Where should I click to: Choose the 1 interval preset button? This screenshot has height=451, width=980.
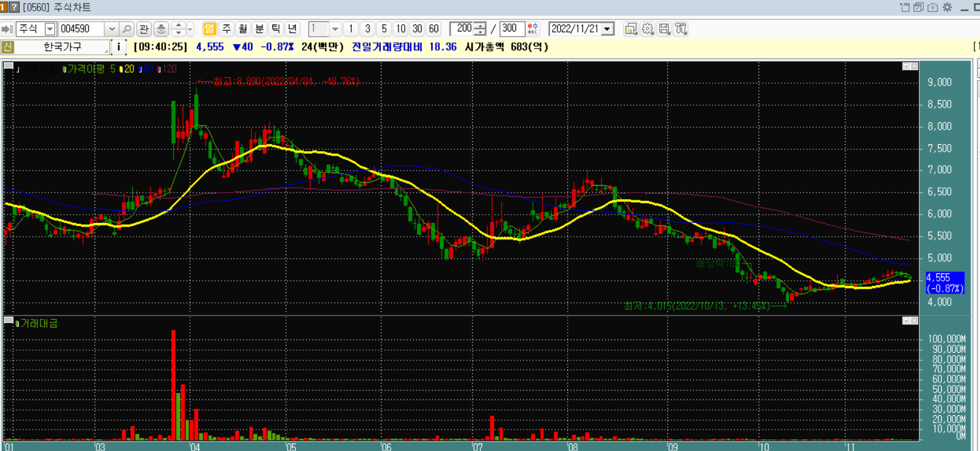point(351,29)
